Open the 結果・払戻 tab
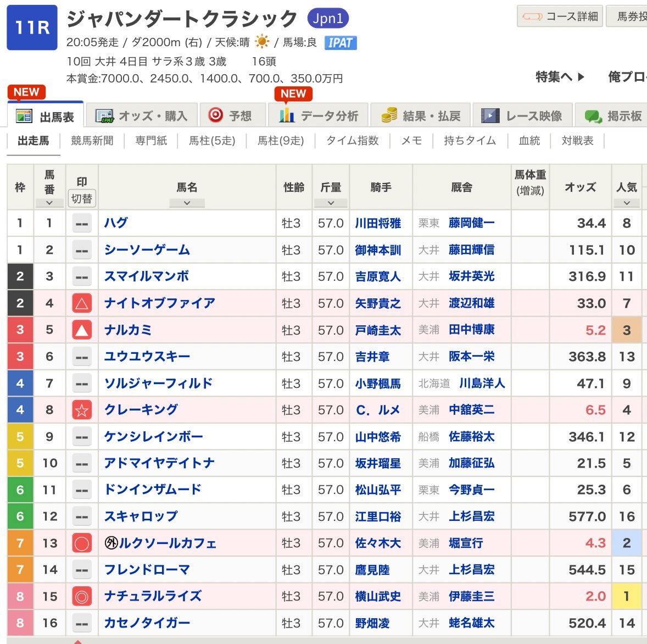The height and width of the screenshot is (644, 647). (x=421, y=116)
